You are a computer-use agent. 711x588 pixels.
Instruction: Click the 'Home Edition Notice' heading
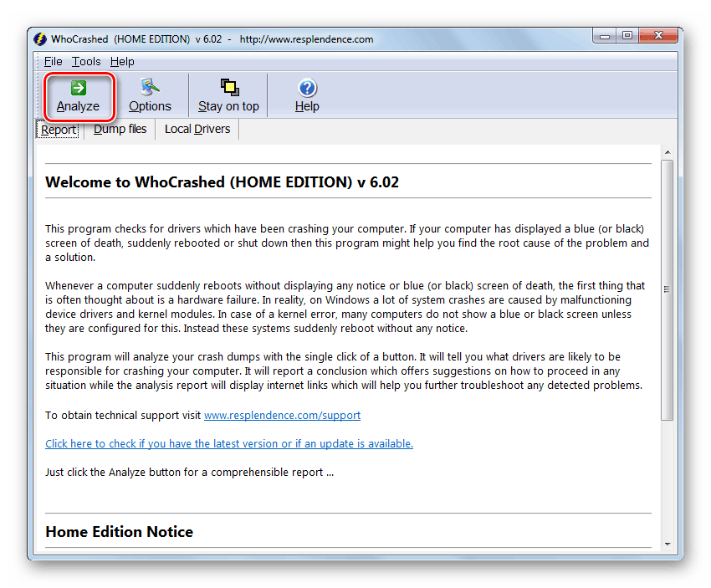pos(120,532)
